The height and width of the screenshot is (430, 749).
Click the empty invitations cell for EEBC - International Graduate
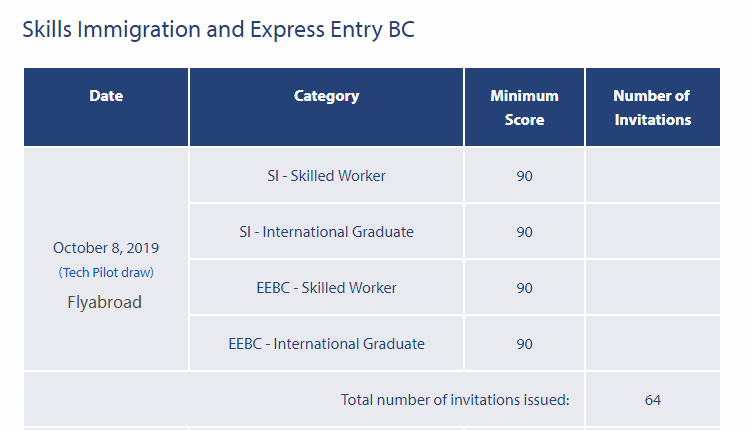(652, 344)
